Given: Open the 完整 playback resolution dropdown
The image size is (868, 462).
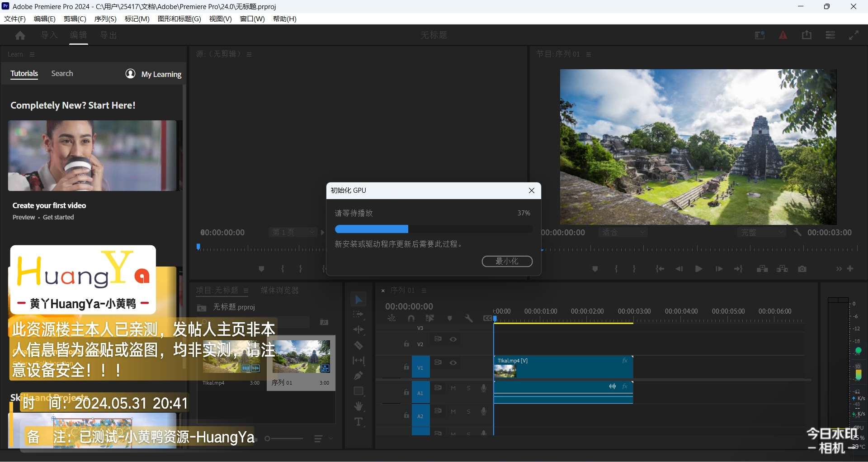Looking at the screenshot, I should point(762,233).
